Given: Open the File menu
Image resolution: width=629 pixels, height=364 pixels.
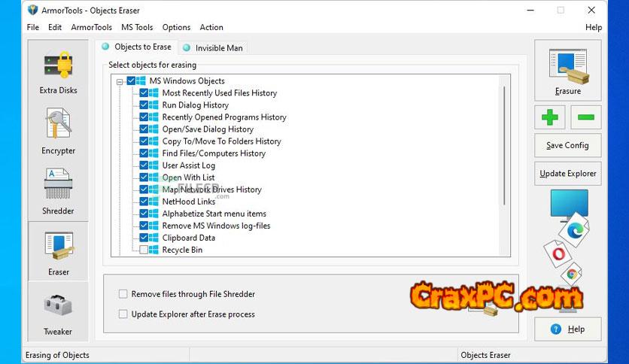Looking at the screenshot, I should 33,27.
